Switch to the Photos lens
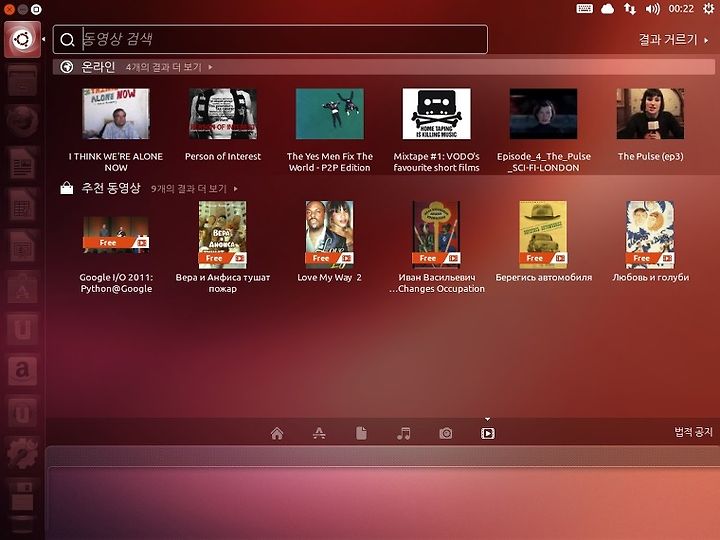The image size is (720, 540). click(x=446, y=433)
